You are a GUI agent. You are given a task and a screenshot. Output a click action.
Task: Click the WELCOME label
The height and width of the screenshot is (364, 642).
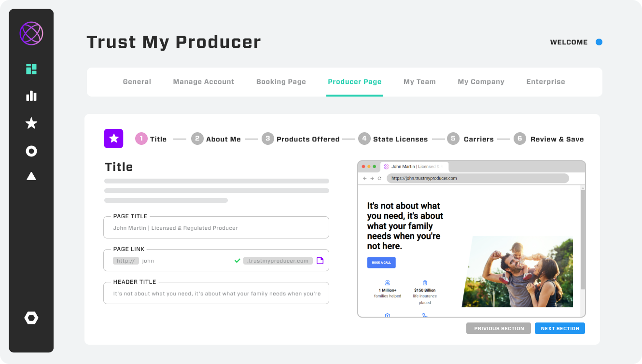click(569, 42)
